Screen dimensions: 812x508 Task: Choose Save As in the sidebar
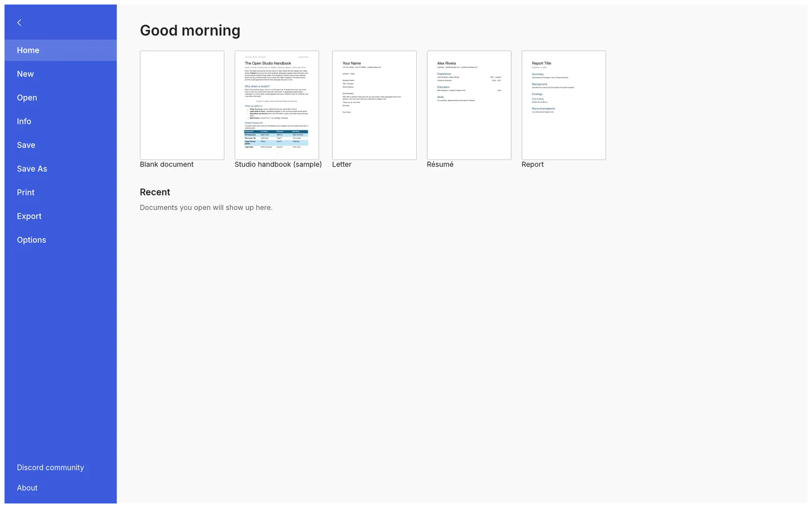tap(60, 169)
